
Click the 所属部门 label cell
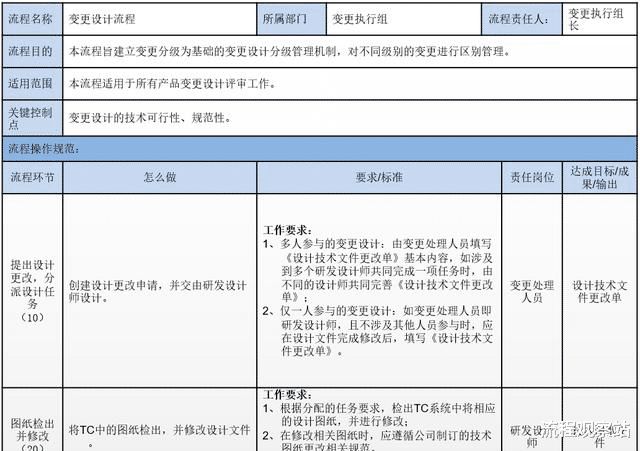pos(291,19)
